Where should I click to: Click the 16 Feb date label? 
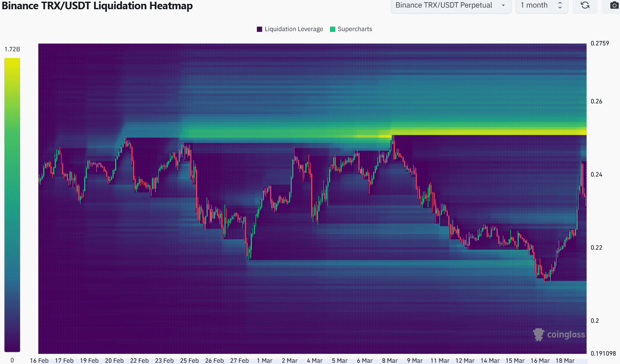click(39, 361)
